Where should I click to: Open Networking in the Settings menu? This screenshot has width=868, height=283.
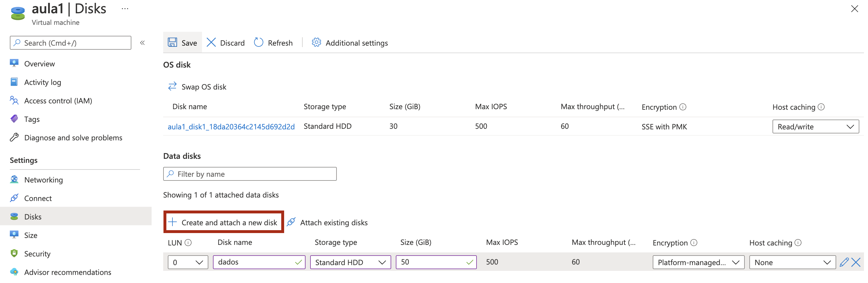[x=43, y=180]
